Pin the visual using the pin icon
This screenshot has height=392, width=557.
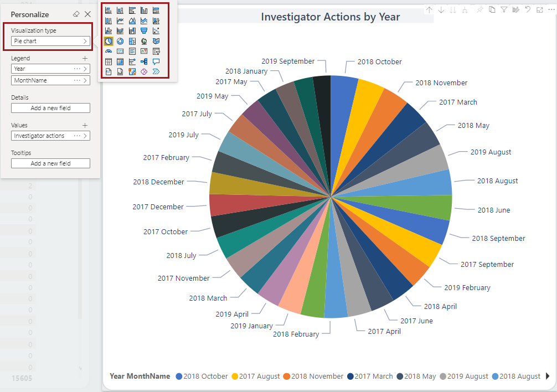[x=481, y=9]
